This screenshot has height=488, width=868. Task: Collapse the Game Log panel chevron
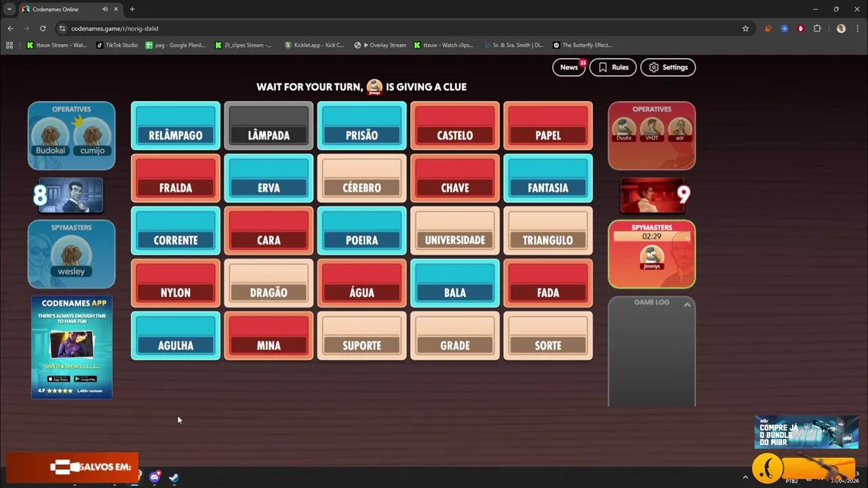[x=687, y=305]
